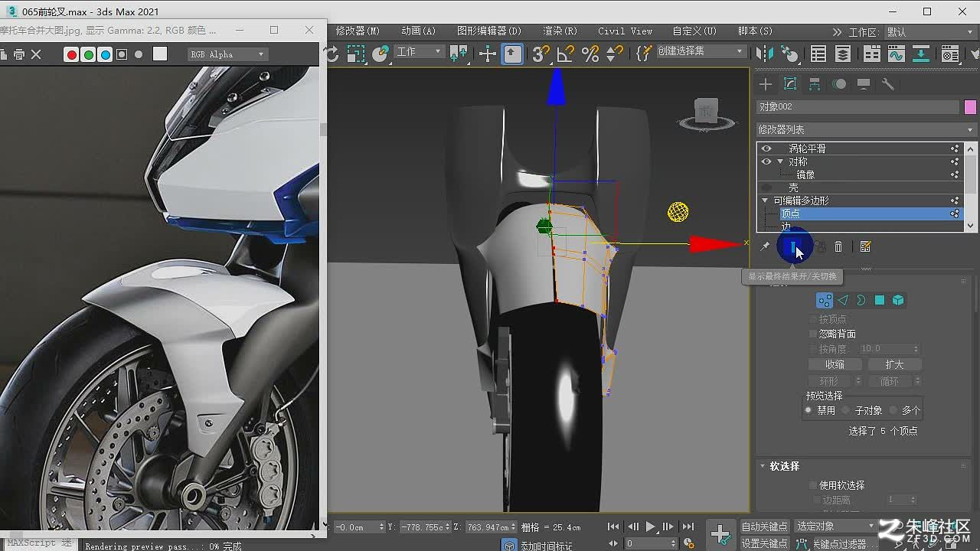Switch to the Modify command panel
The width and height of the screenshot is (980, 551).
coord(790,84)
